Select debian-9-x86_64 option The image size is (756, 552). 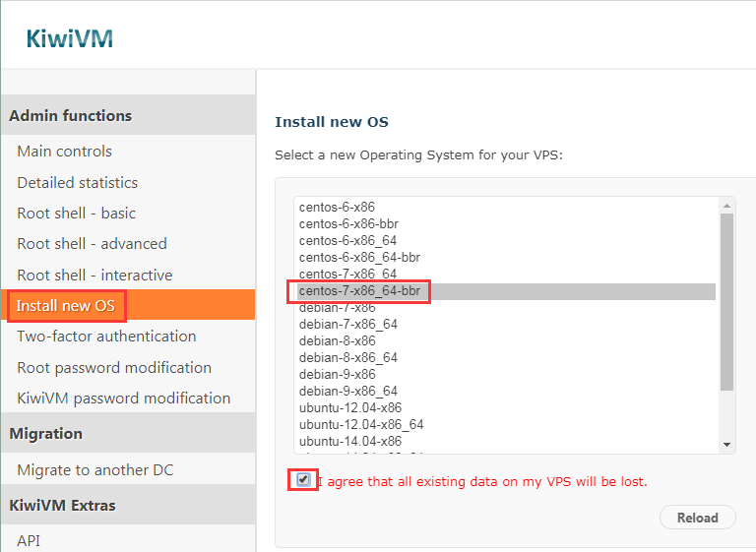[x=505, y=392]
